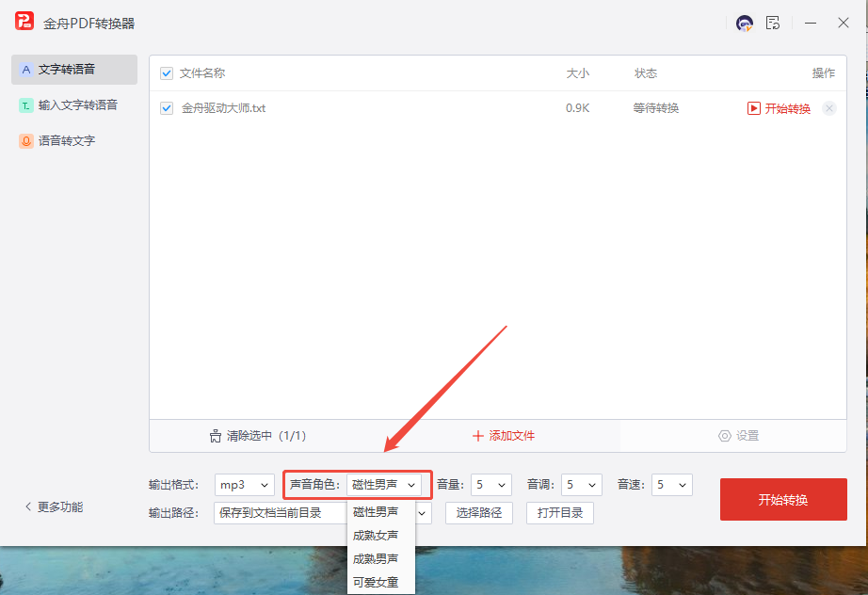This screenshot has height=595, width=868.
Task: Remove 金舟驱动大师.txt with the row X icon
Action: tap(828, 108)
